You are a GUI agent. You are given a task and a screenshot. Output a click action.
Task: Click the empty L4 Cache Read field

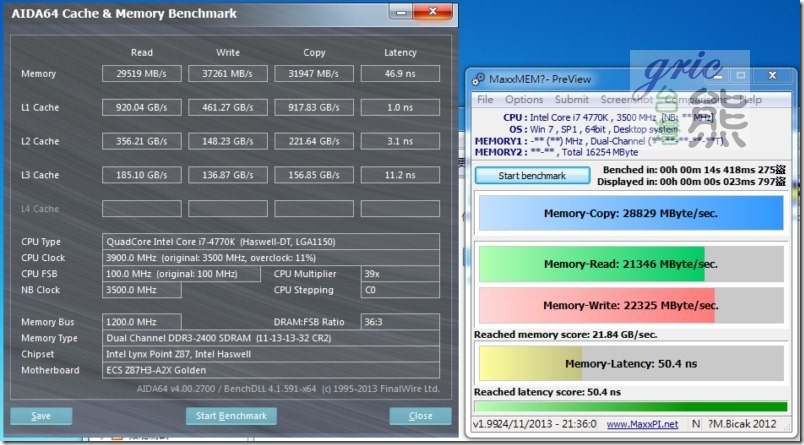[142, 209]
